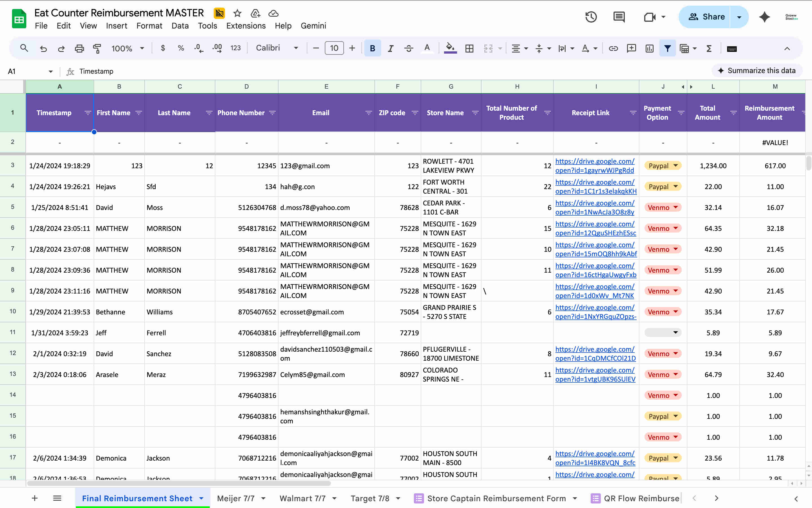The width and height of the screenshot is (812, 508).
Task: Decrease font size minus button
Action: (316, 48)
